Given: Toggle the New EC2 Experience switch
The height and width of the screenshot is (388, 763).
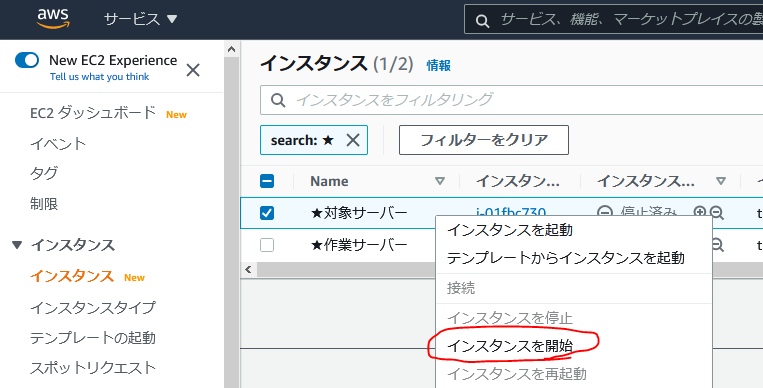Looking at the screenshot, I should pos(27,60).
